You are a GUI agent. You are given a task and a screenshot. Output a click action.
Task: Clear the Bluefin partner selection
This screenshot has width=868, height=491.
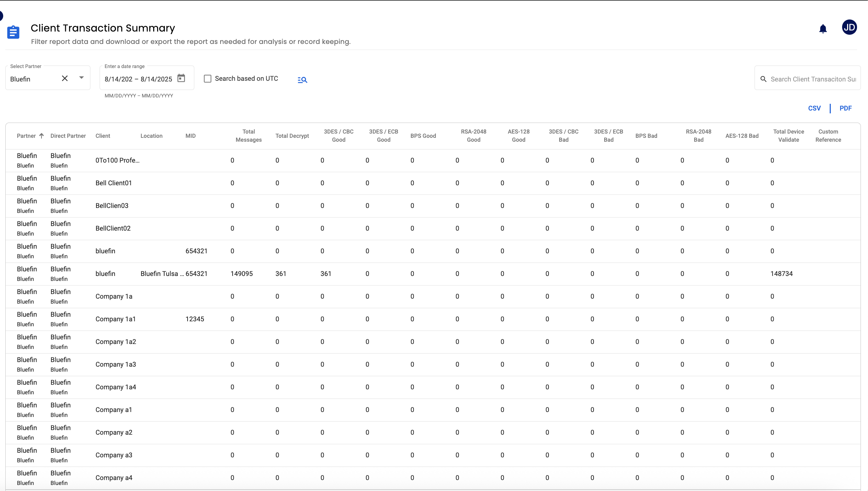(x=65, y=78)
